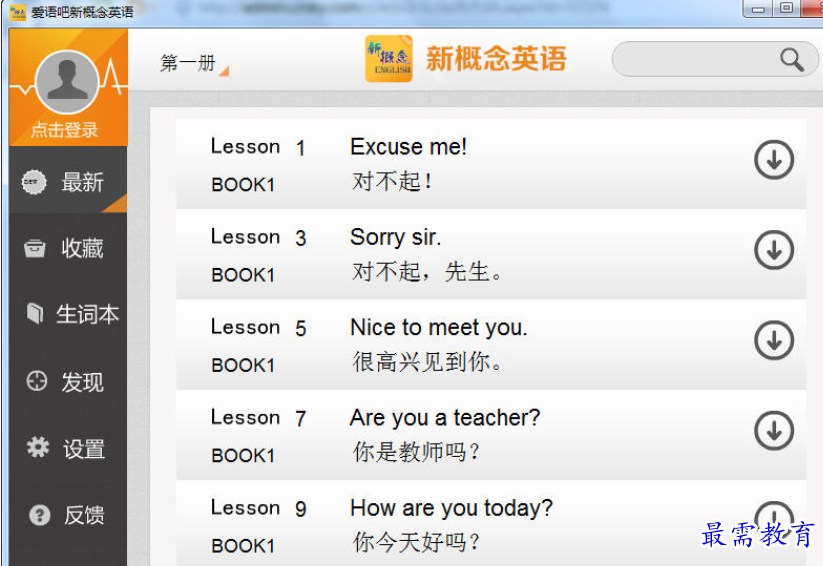Open the lesson Are you a teacher?
823x566 pixels.
(445, 418)
